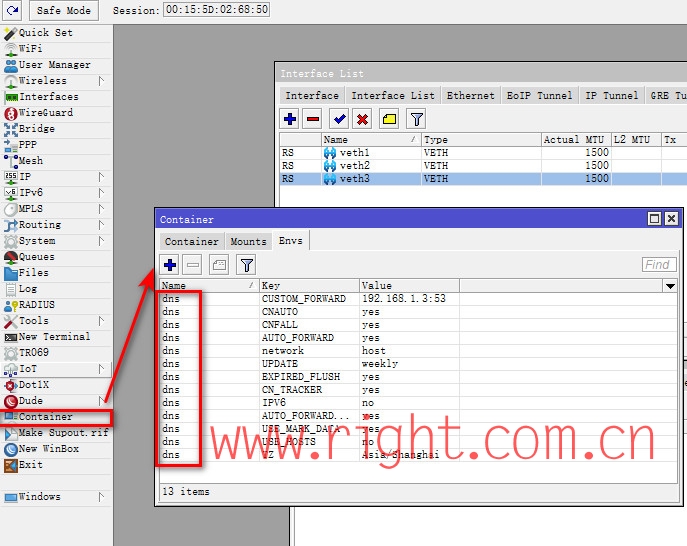Viewport: 687px width, 546px height.
Task: Expand the Routing submenu
Action: (101, 225)
